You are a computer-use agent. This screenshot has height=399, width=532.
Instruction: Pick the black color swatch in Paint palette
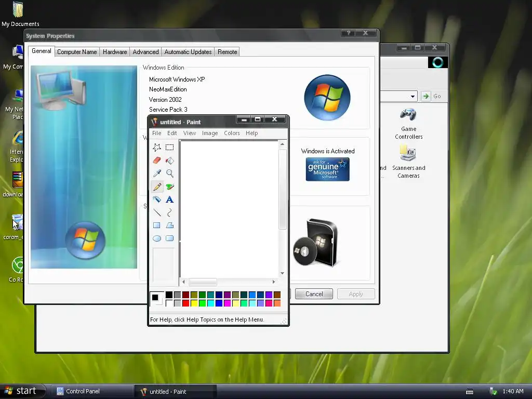169,295
